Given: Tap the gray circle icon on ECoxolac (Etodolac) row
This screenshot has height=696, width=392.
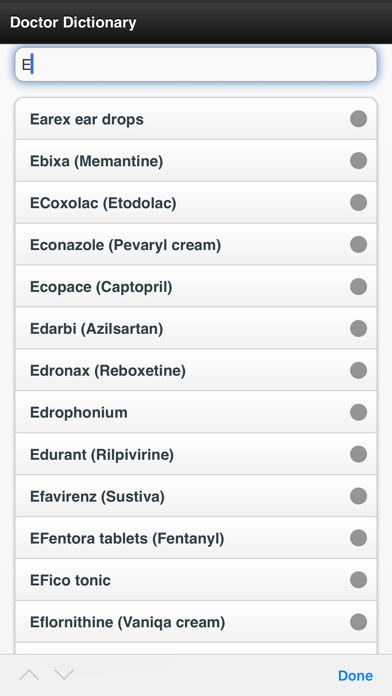Looking at the screenshot, I should click(358, 202).
